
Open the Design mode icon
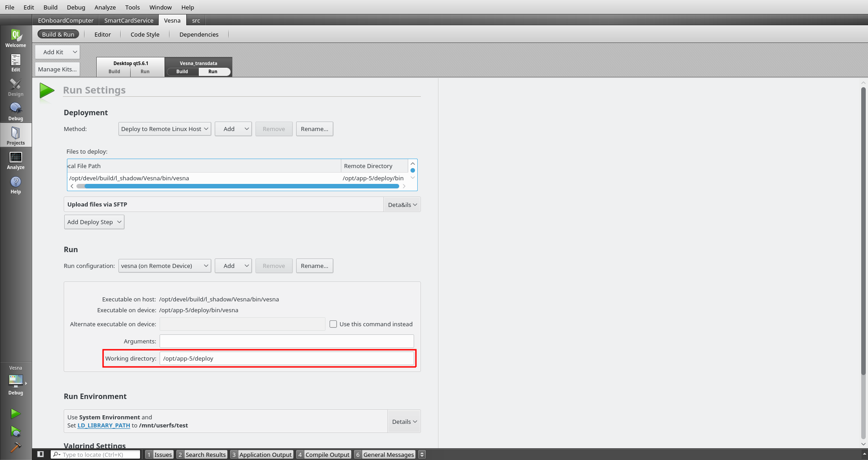[15, 87]
